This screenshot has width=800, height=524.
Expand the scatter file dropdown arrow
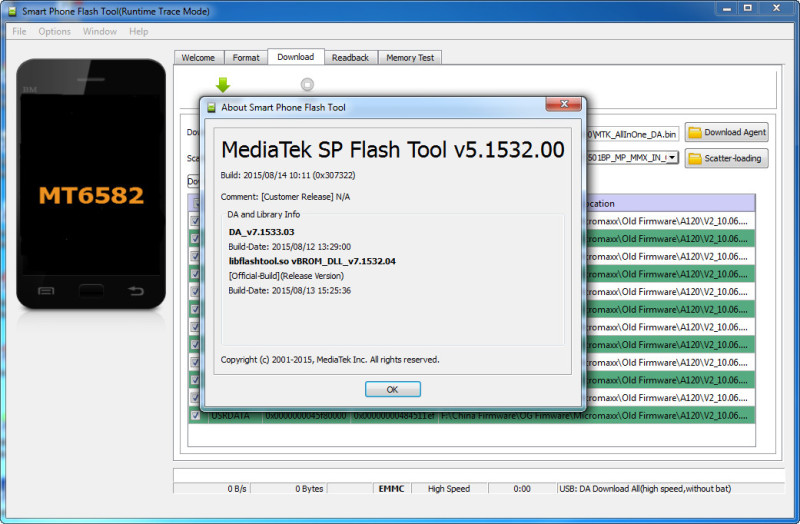[673, 158]
